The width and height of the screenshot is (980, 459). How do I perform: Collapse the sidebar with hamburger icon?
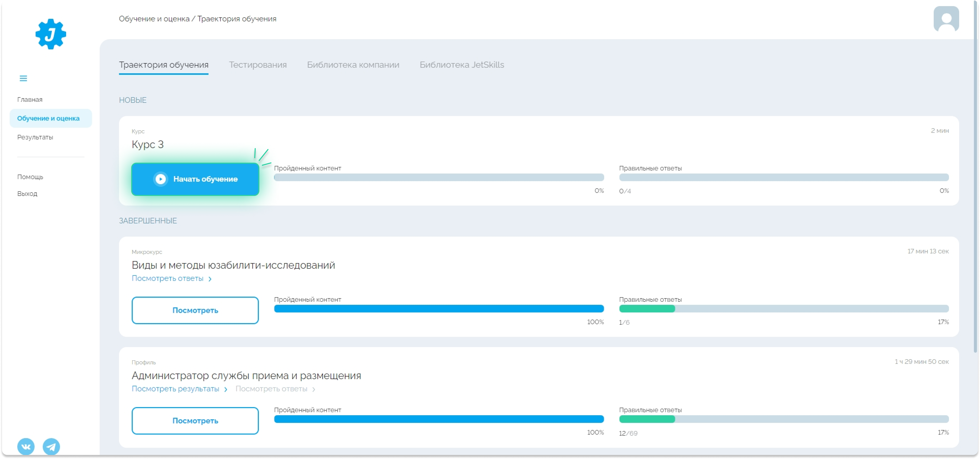pos(23,78)
